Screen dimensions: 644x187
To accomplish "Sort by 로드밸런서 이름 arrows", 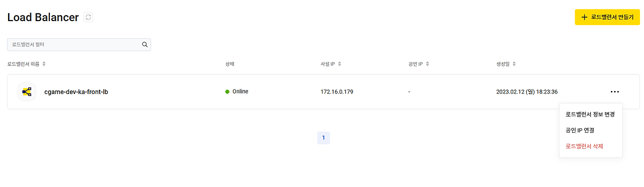I will [44, 64].
